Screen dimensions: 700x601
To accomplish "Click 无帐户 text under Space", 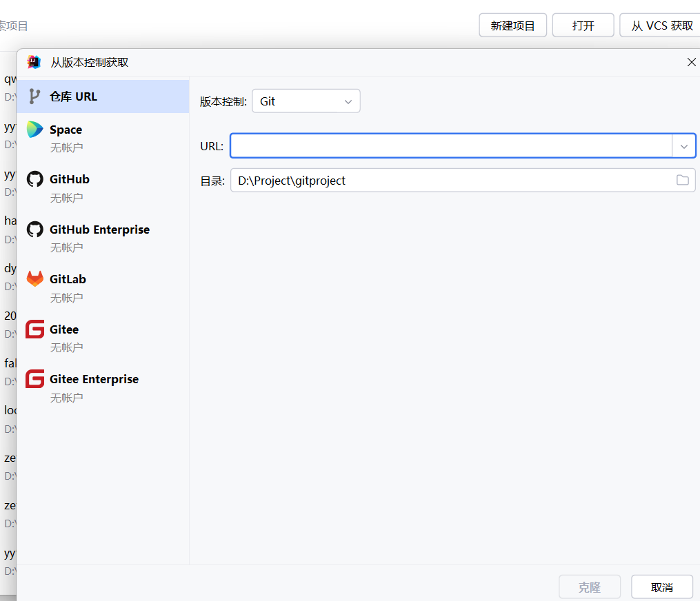I will [x=66, y=147].
